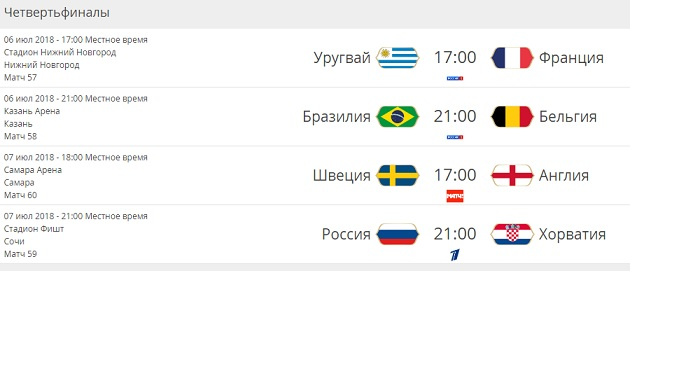Click the Sweden flag icon
The height and width of the screenshot is (382, 680).
point(397,175)
